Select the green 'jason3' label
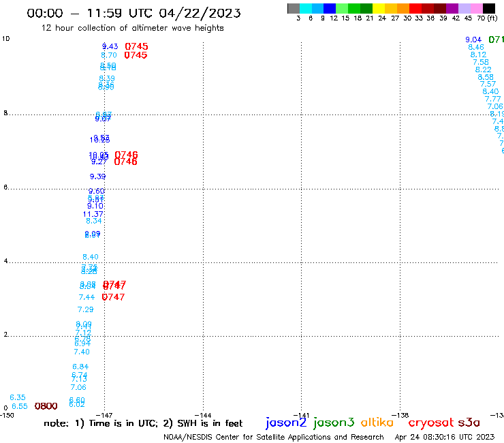Viewport: 504px width, 443px height. pyautogui.click(x=333, y=423)
